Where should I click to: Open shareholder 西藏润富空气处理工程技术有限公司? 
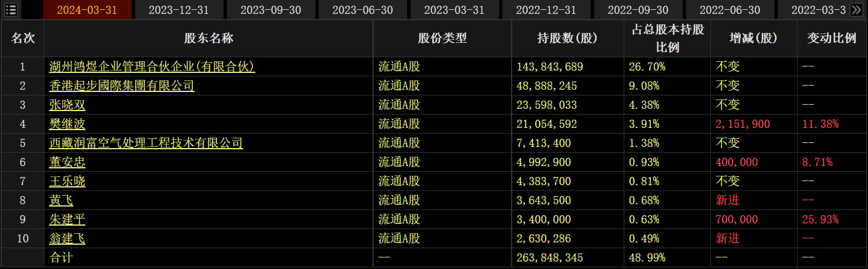[146, 143]
